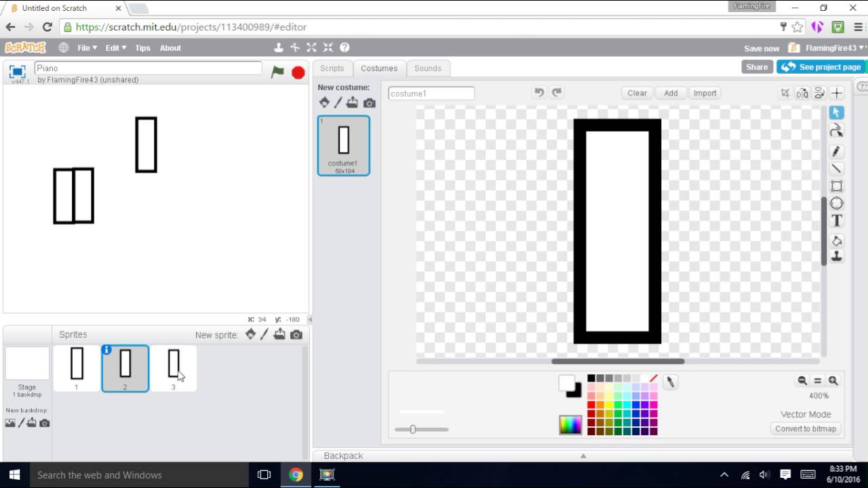Reset zoom with the equals button

point(818,381)
